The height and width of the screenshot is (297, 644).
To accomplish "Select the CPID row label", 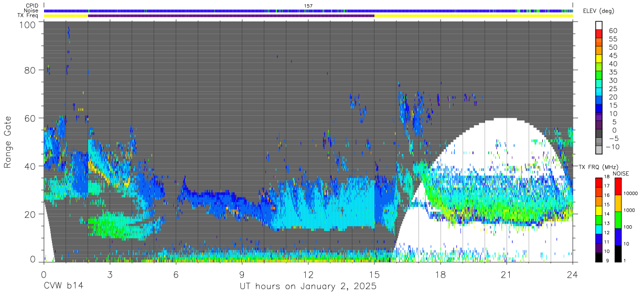I will point(32,6).
